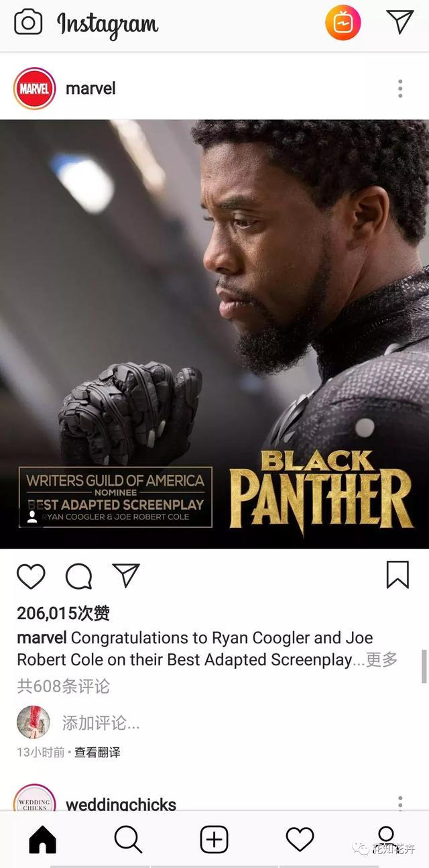View all 608 comments
The height and width of the screenshot is (868, 429).
[63, 686]
